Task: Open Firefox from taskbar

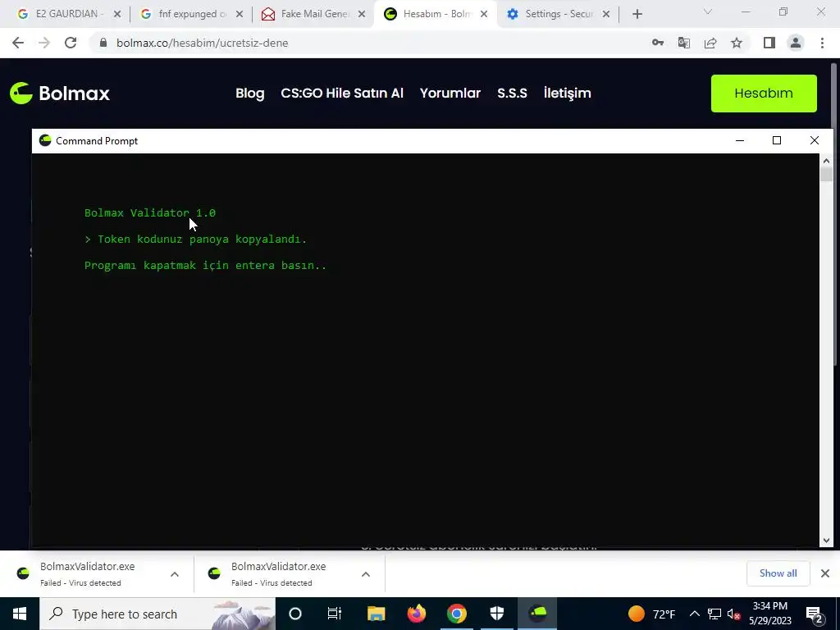Action: point(416,614)
